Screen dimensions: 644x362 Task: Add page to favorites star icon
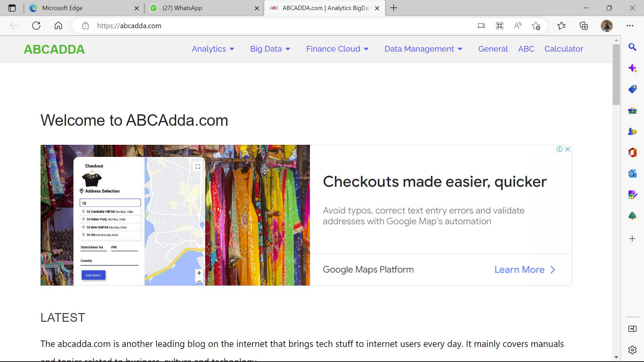click(x=536, y=25)
